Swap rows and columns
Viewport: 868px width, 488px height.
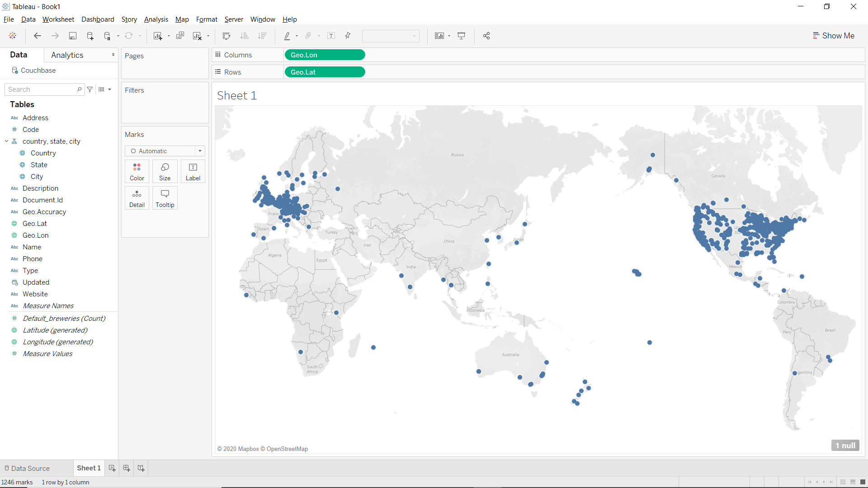pos(226,36)
